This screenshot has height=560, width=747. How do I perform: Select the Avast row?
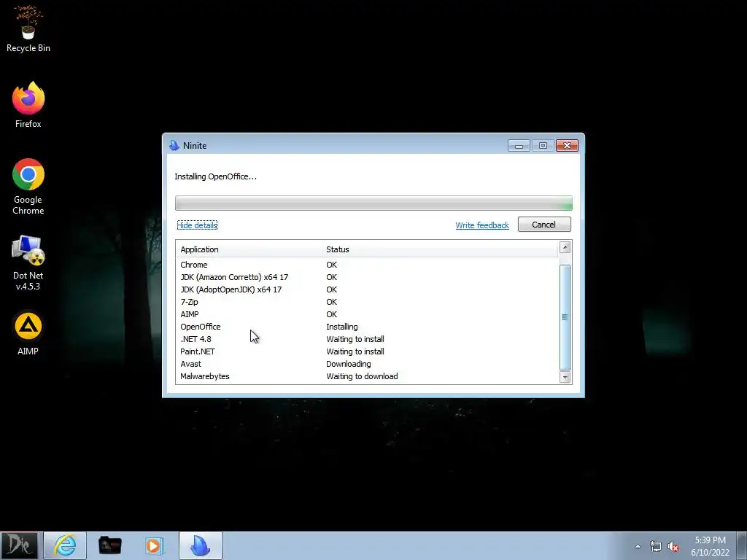367,364
